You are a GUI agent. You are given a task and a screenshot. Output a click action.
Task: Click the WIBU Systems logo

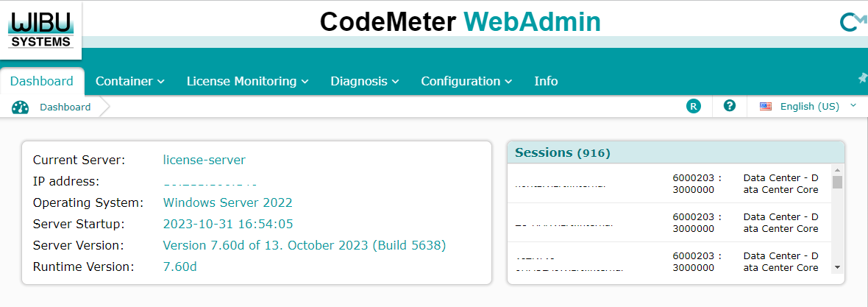coord(41,28)
